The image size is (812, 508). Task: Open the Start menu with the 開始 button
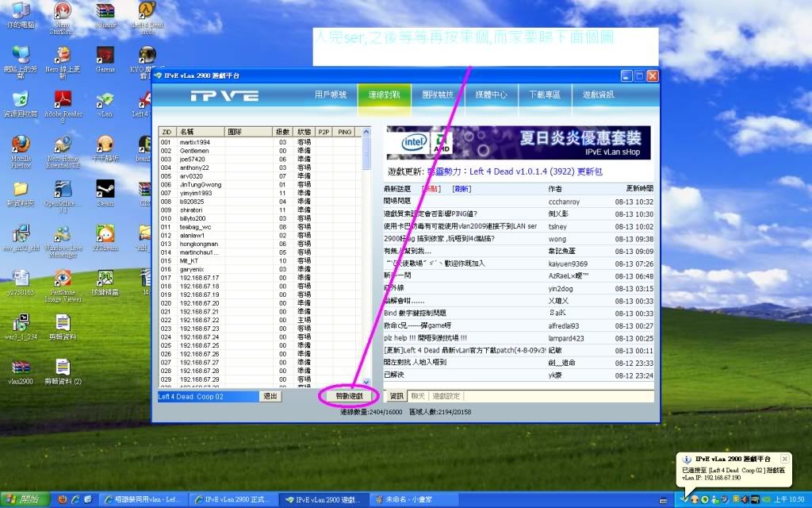coord(25,500)
